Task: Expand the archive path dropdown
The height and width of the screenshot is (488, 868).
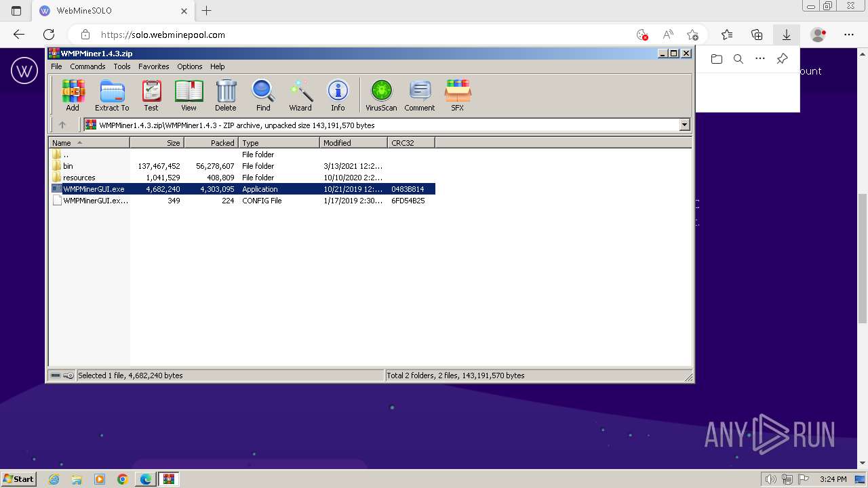Action: [684, 125]
